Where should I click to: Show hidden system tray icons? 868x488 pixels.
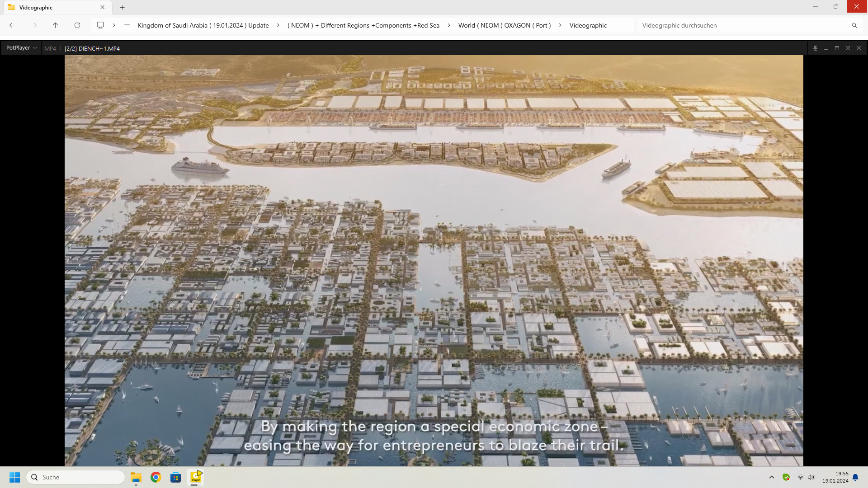tap(772, 477)
